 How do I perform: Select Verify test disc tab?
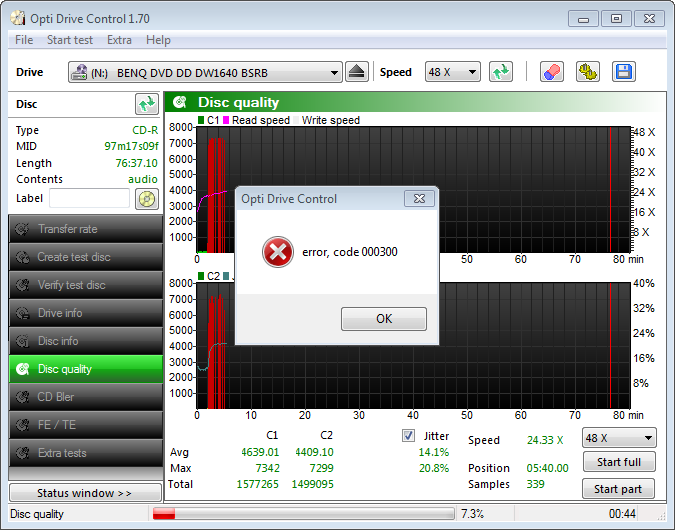[86, 285]
